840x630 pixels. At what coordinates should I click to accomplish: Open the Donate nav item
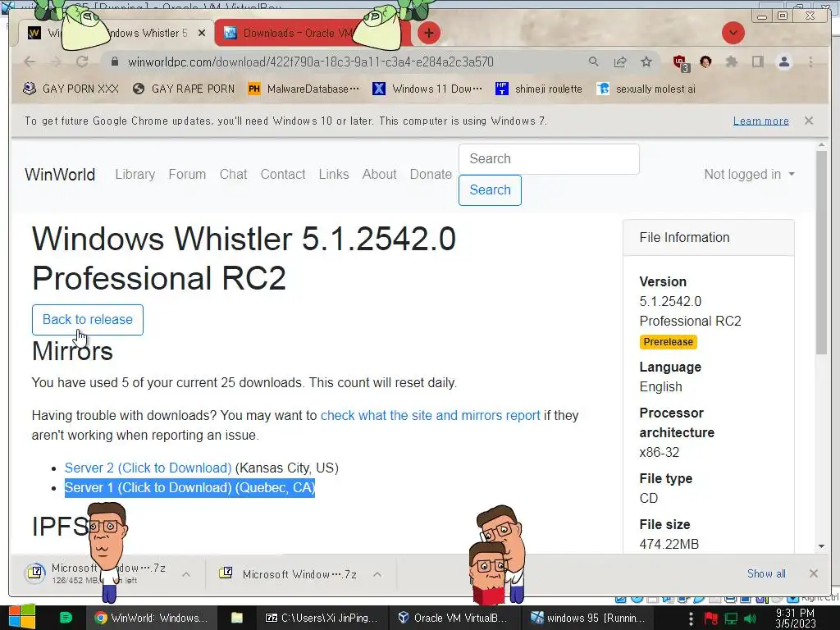[431, 174]
